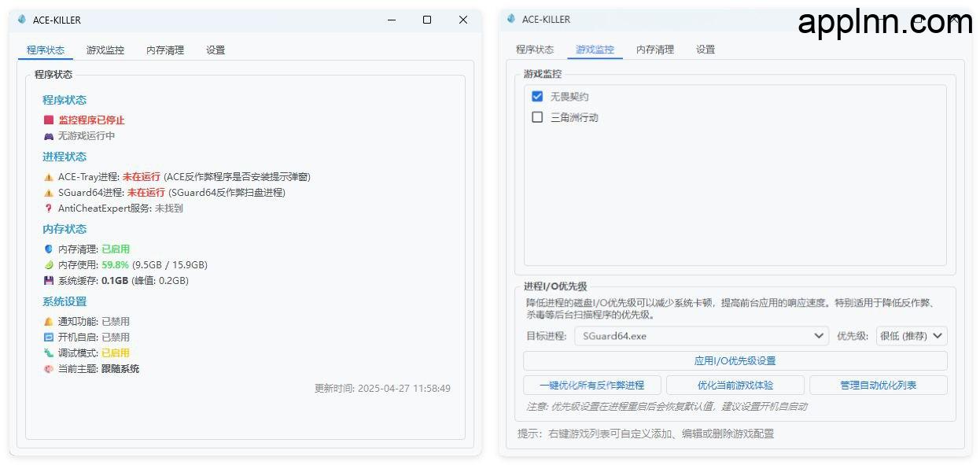Click warning icon next to SGuard64进程
Image resolution: width=980 pixels, height=465 pixels.
49,193
